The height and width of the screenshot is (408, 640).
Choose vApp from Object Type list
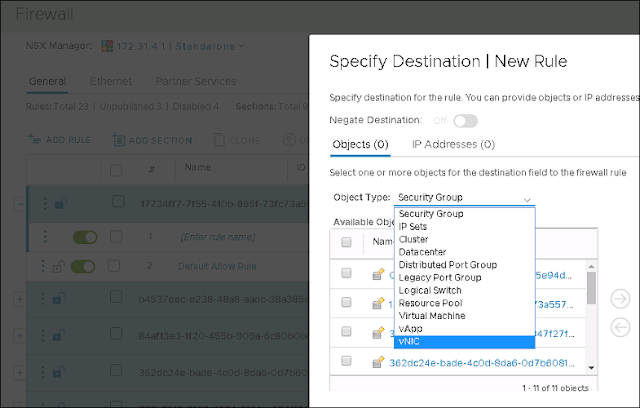pyautogui.click(x=464, y=329)
